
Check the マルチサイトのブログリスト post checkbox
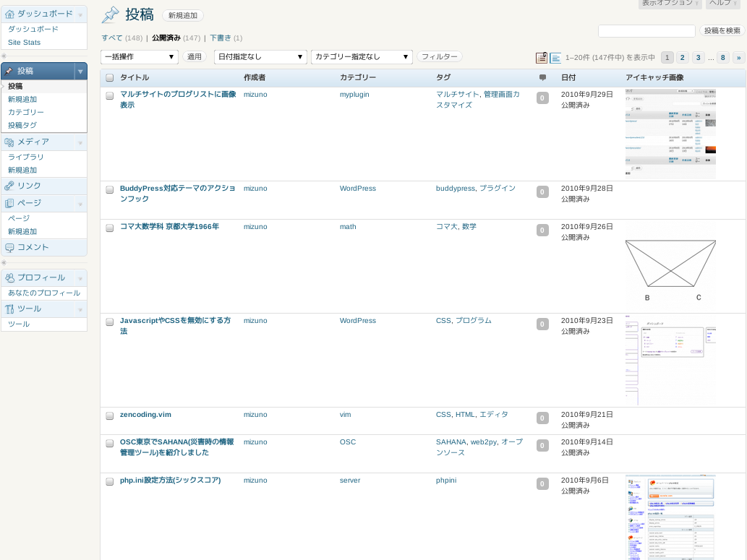(x=110, y=95)
